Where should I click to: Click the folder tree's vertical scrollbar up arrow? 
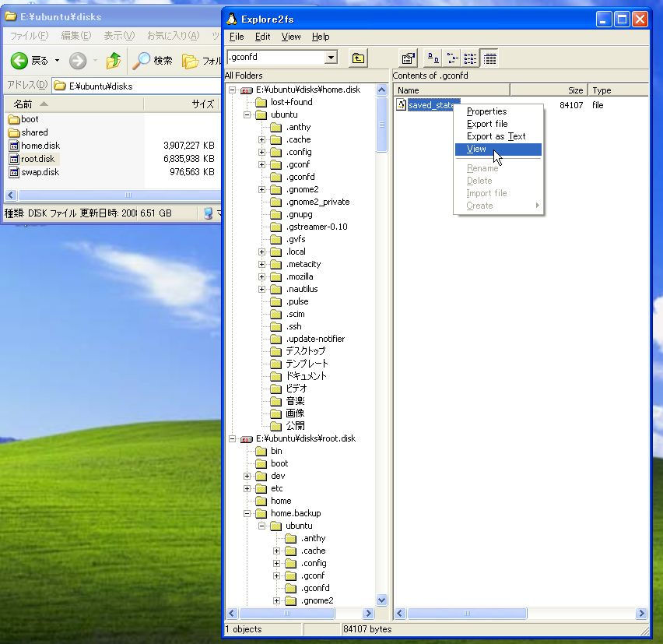point(381,90)
